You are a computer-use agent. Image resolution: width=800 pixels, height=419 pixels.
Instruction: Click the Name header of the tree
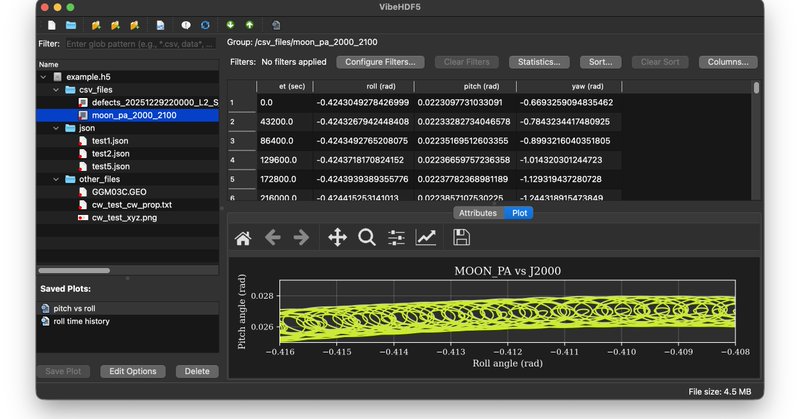point(129,64)
